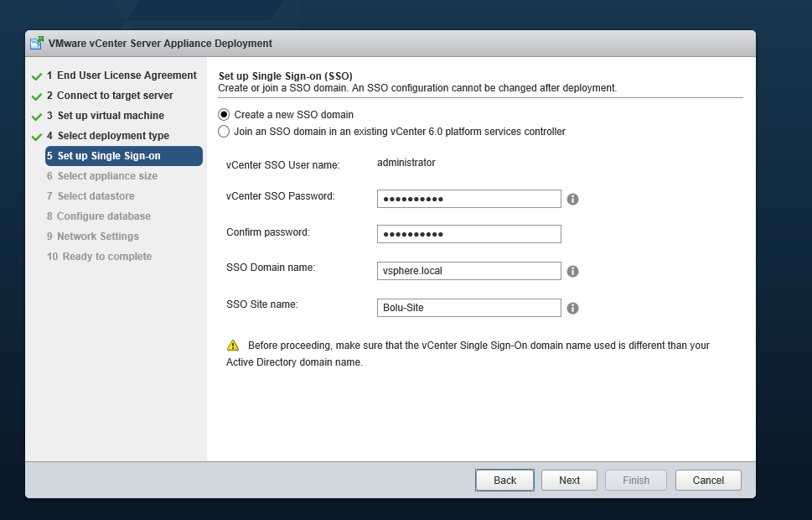Focus the Confirm password field

[468, 234]
